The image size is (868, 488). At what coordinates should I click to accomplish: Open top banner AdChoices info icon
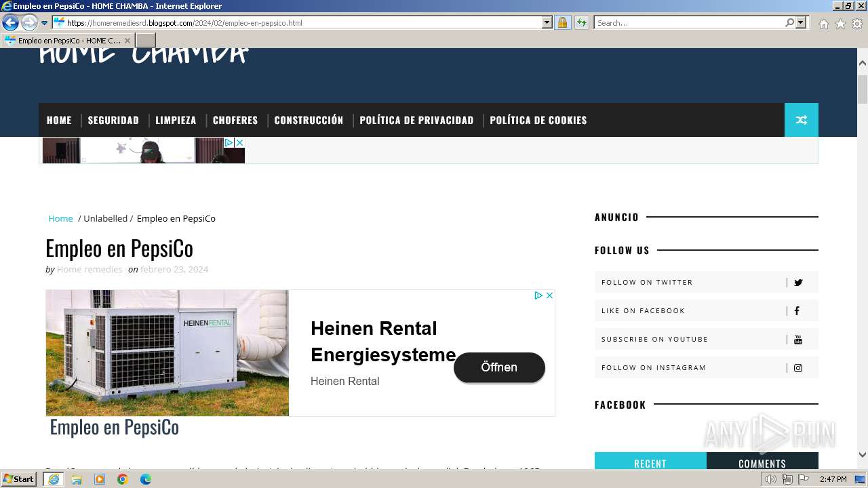pos(229,143)
